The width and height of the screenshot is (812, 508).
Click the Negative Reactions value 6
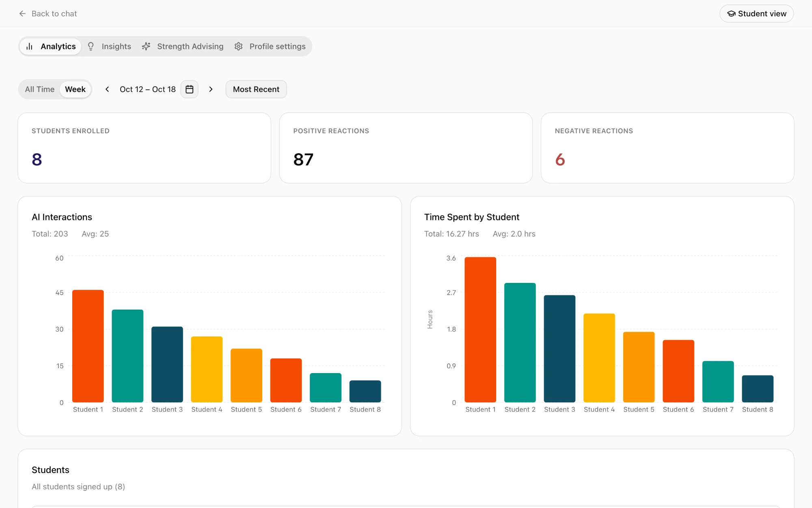560,159
